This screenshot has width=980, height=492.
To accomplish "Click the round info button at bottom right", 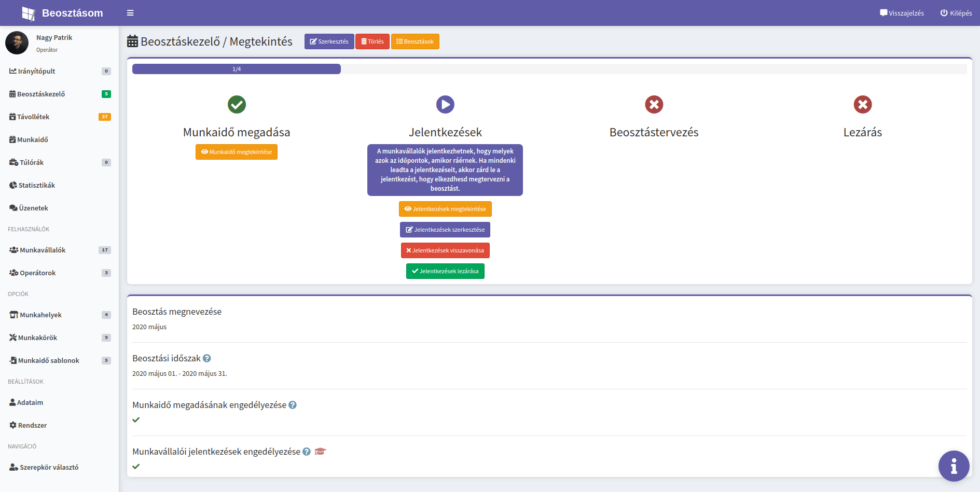I will (954, 466).
